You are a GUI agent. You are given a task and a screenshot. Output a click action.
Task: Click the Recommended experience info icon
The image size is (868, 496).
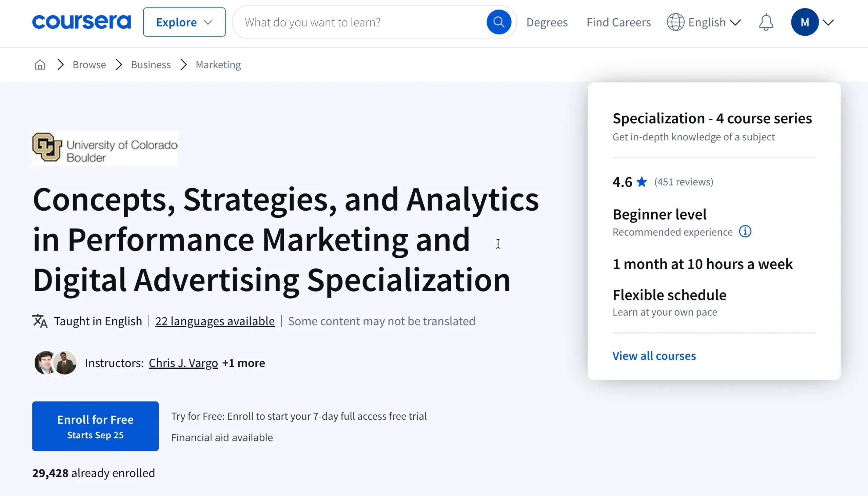[x=745, y=232]
